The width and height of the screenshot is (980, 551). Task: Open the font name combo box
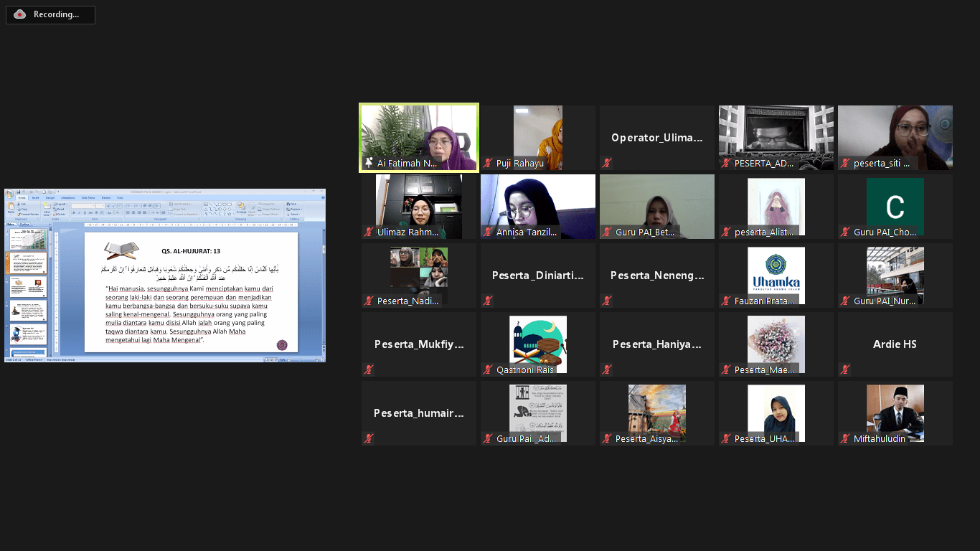pyautogui.click(x=85, y=205)
